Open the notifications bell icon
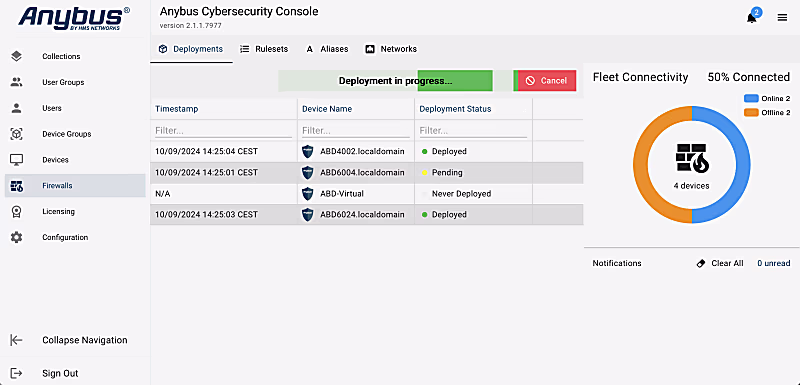Viewport: 800px width, 385px height. tap(751, 18)
